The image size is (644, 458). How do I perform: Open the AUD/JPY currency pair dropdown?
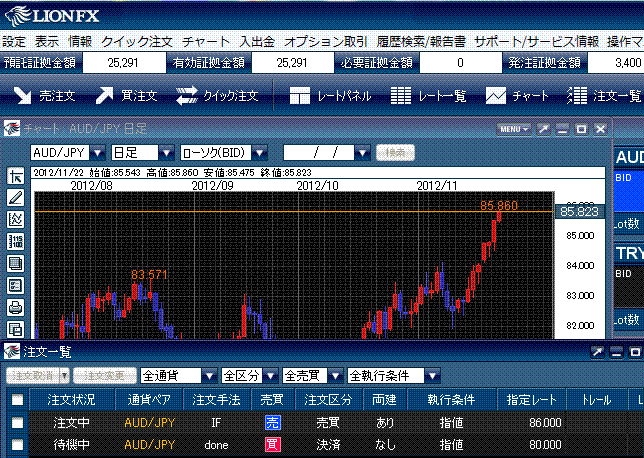tap(97, 153)
